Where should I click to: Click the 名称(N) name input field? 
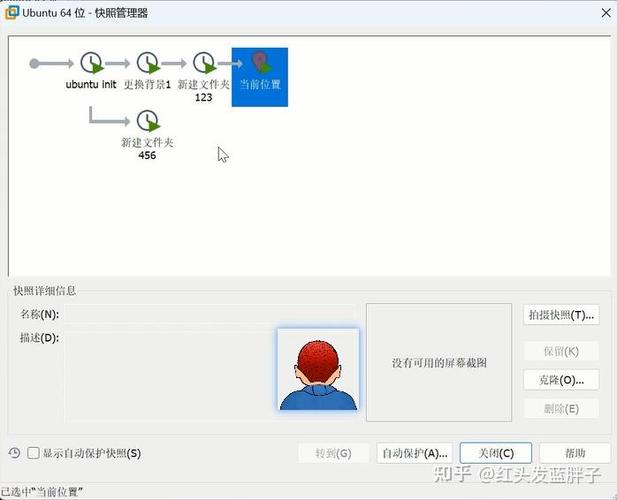[211, 314]
